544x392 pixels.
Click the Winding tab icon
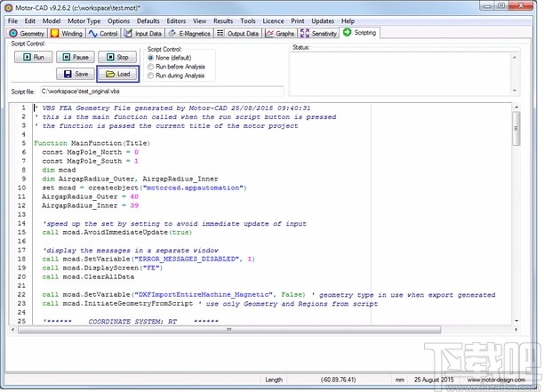(x=54, y=33)
